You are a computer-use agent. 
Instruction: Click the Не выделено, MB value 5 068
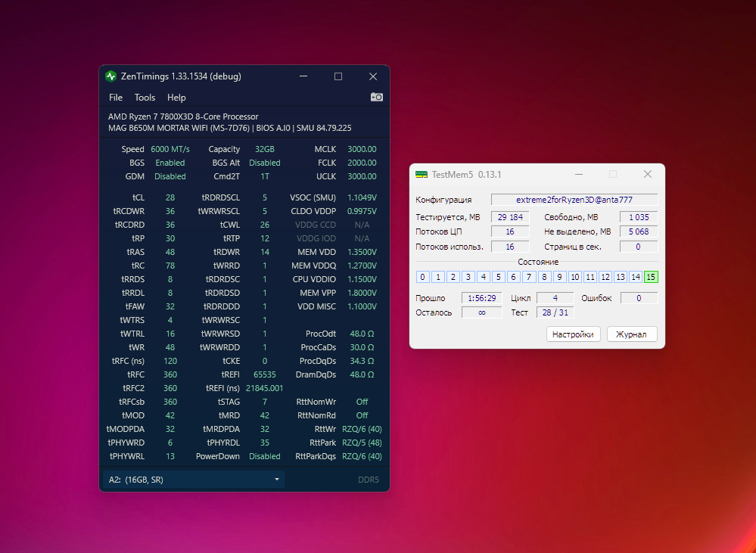coord(639,231)
